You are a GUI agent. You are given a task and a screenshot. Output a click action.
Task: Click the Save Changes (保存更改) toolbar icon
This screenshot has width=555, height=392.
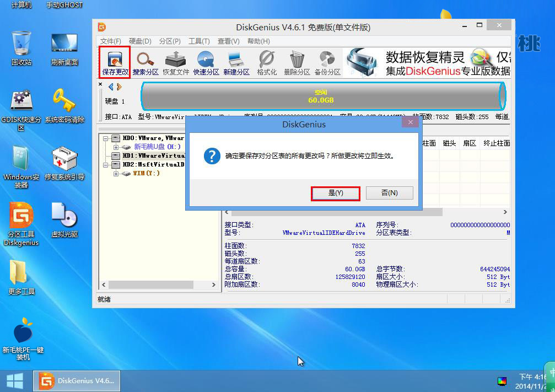[115, 62]
